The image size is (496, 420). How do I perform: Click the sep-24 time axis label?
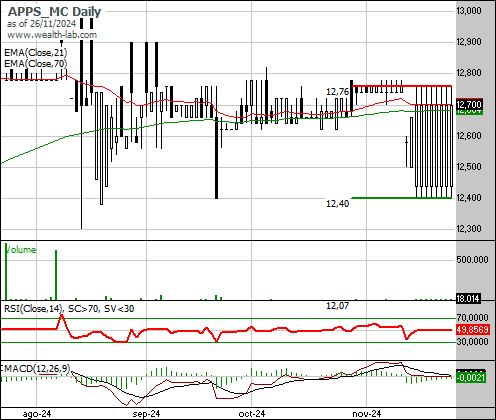pos(146,414)
